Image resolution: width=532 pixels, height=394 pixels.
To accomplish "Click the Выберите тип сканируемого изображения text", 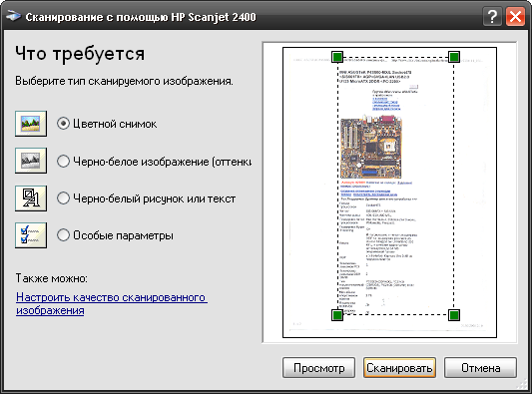I will [124, 82].
